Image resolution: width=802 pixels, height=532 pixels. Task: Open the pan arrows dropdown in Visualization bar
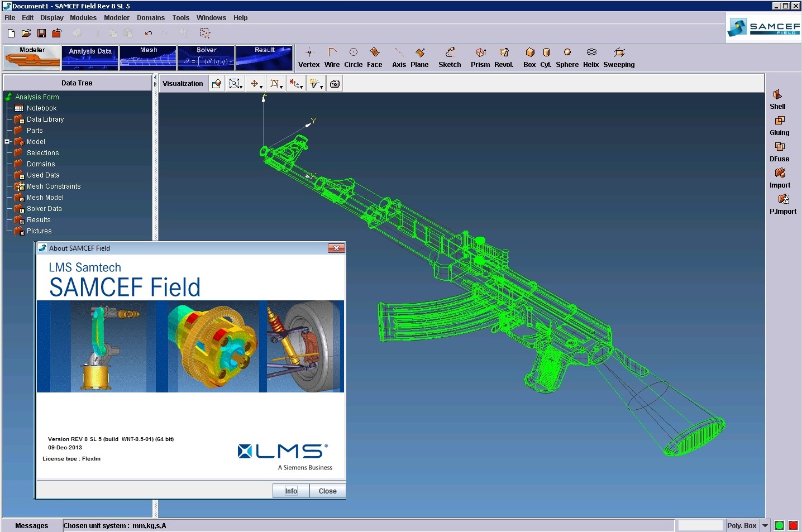(256, 84)
